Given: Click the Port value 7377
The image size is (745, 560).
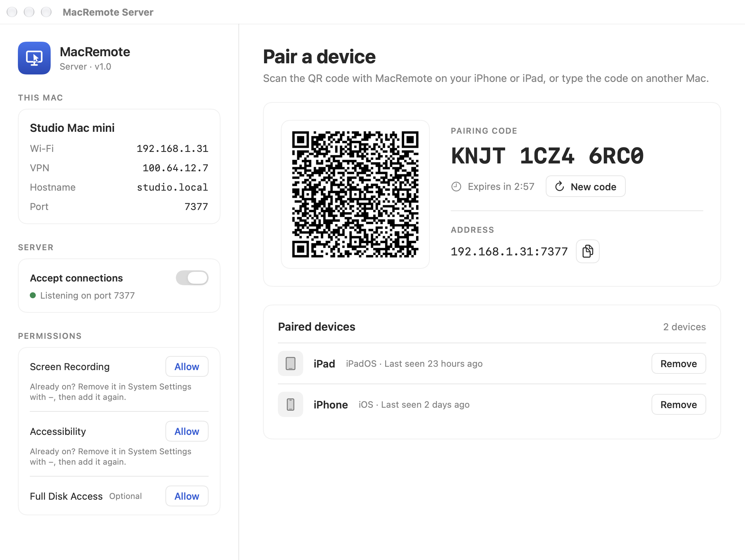Looking at the screenshot, I should pos(196,207).
